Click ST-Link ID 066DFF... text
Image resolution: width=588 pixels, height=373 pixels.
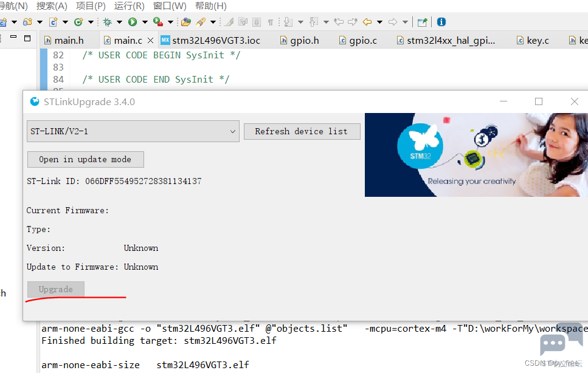pos(114,181)
